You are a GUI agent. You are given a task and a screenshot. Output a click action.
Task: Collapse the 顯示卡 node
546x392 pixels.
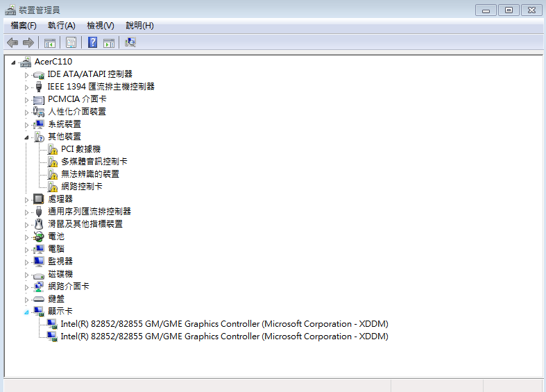click(26, 313)
